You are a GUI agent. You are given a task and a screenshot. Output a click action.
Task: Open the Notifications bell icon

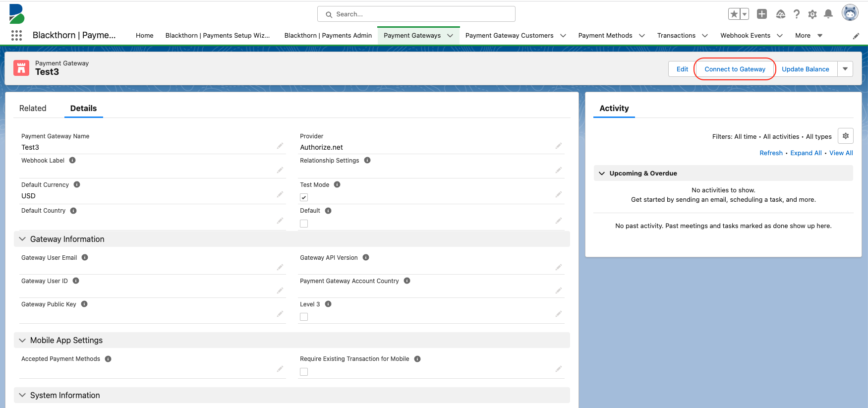coord(828,14)
